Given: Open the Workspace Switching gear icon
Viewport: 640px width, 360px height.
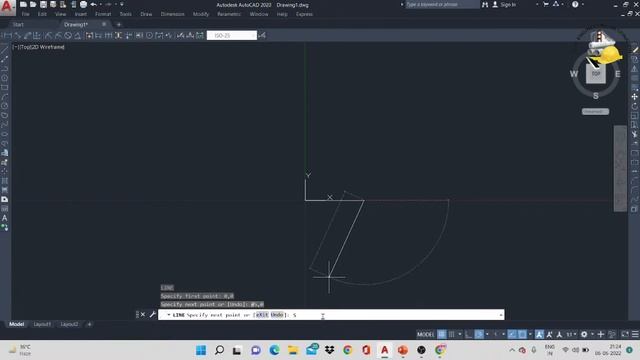Looking at the screenshot, I should pyautogui.click(x=584, y=334).
